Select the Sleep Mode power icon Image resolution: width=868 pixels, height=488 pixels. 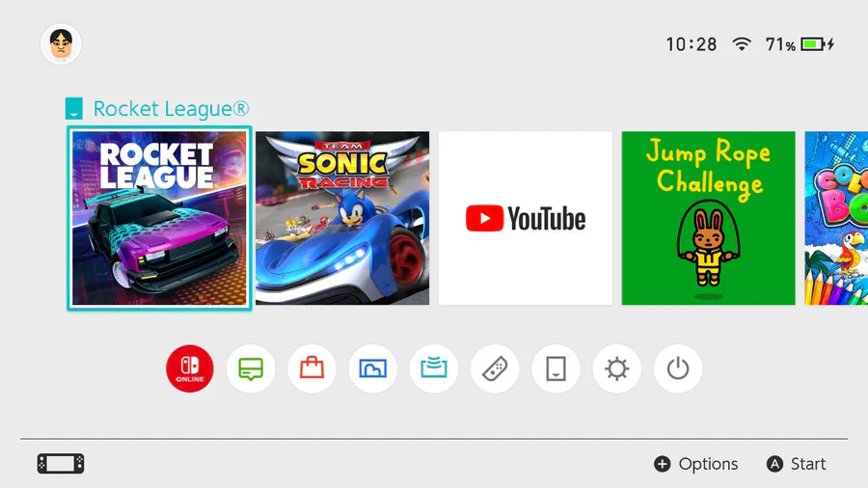(x=678, y=368)
